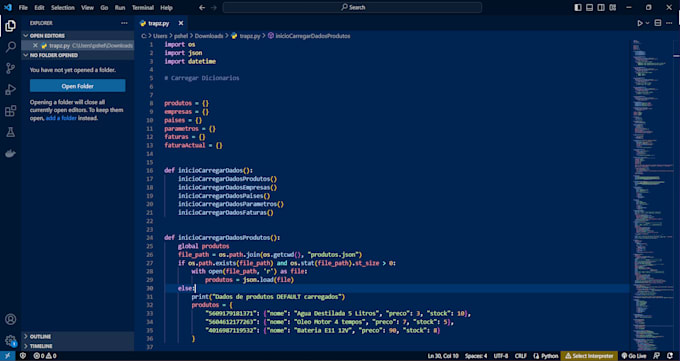Open the Terminal menu
The height and width of the screenshot is (361, 680).
[143, 7]
